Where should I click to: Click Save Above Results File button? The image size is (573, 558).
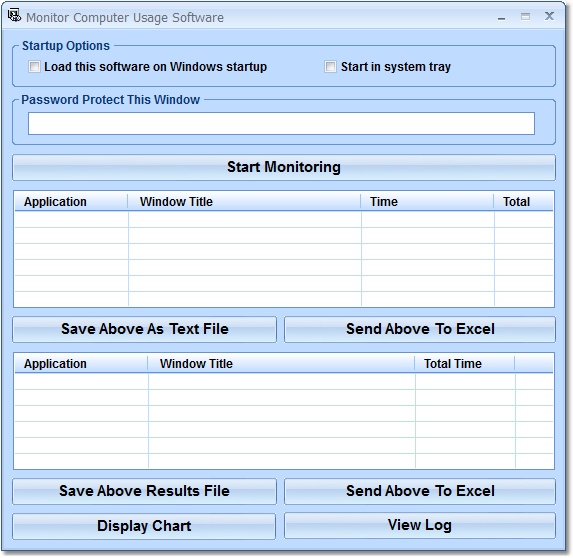[x=144, y=491]
